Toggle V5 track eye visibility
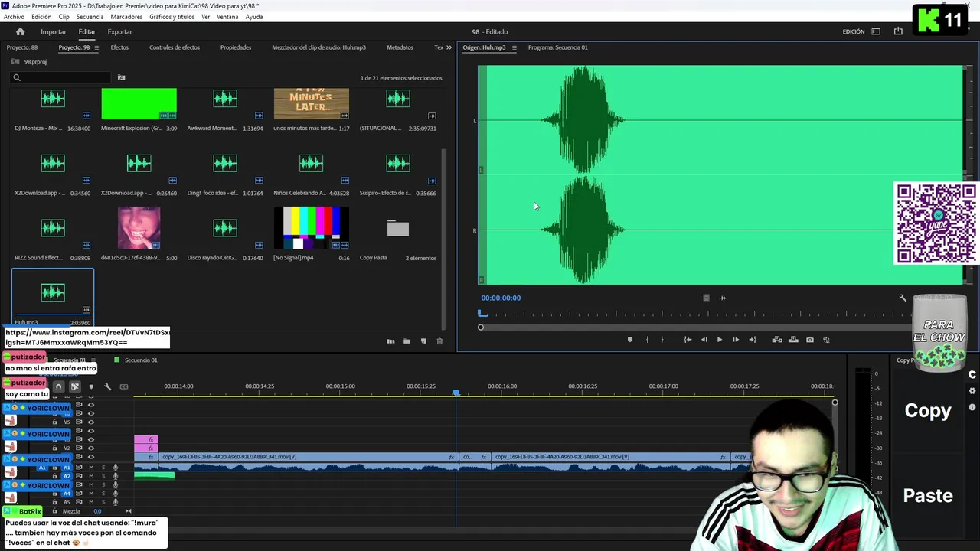Screen dimensions: 980x551 pyautogui.click(x=91, y=422)
